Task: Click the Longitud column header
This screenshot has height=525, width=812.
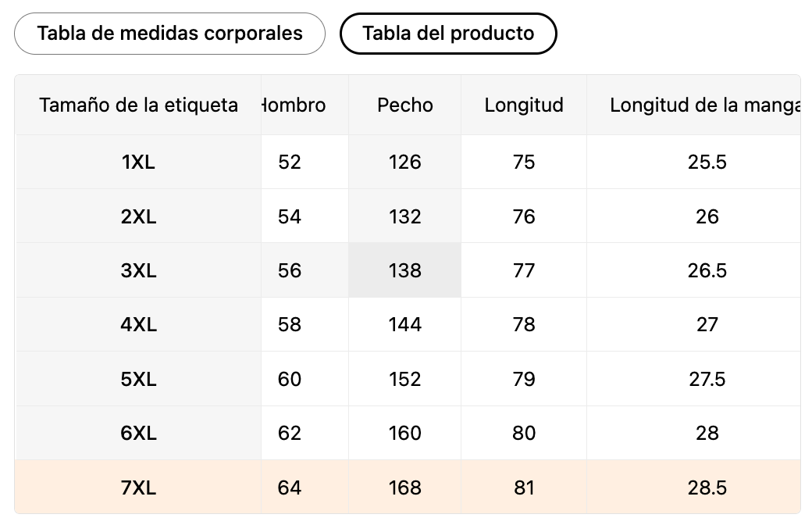Action: coord(524,105)
